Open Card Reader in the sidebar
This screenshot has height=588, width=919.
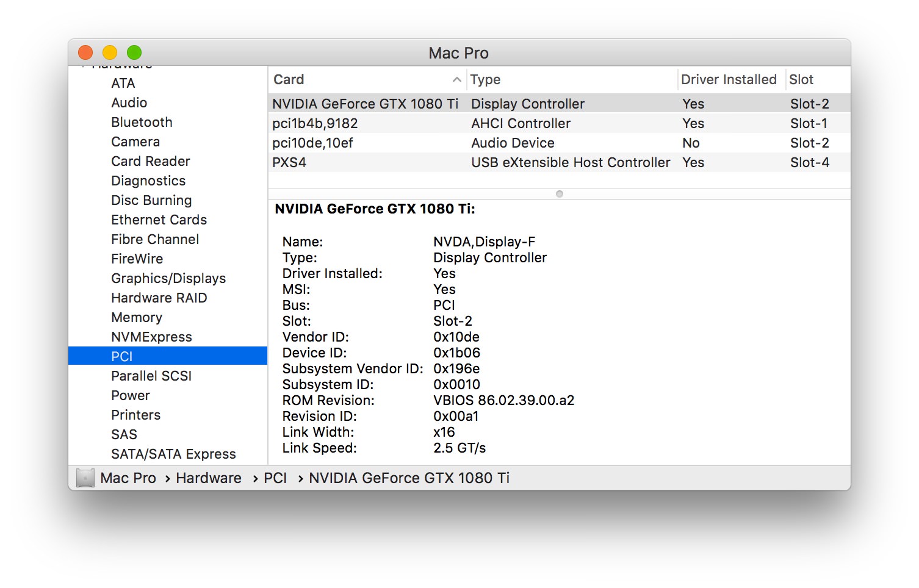click(151, 161)
